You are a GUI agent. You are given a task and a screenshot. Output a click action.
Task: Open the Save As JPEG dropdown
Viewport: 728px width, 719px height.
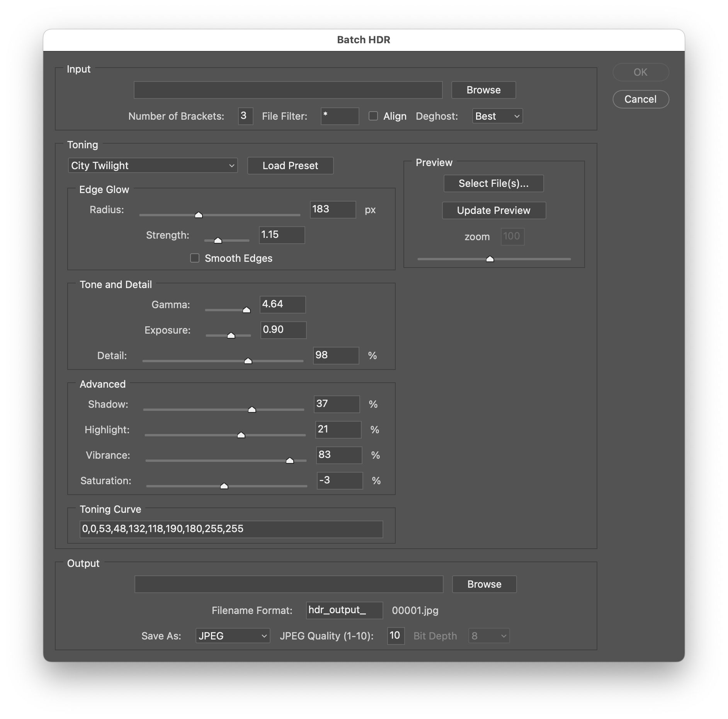pyautogui.click(x=233, y=636)
